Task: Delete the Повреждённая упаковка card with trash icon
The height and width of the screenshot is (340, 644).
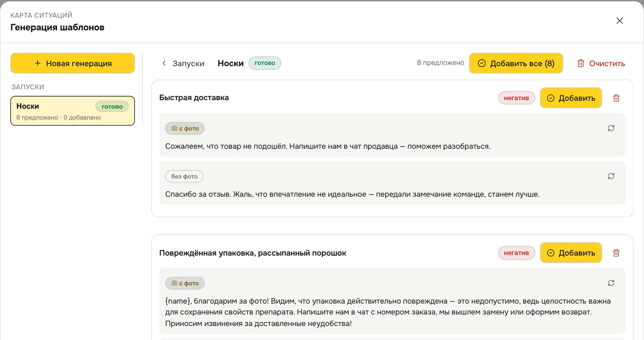Action: pos(616,253)
